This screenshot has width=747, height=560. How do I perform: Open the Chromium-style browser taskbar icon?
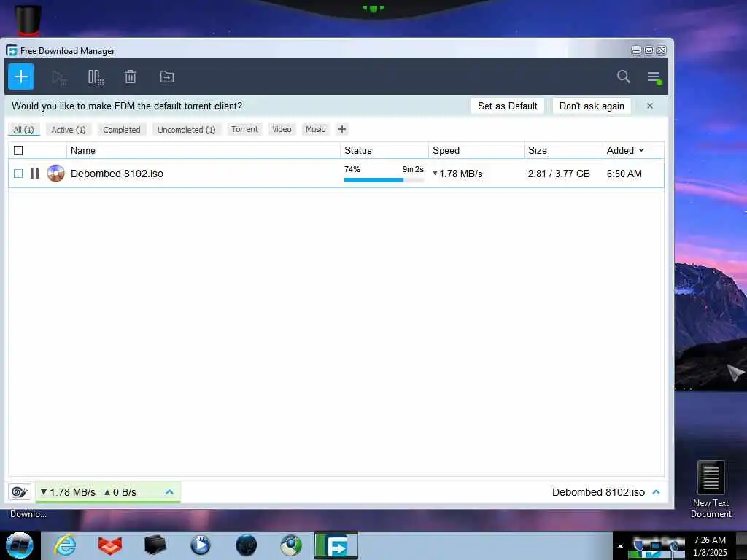[x=290, y=545]
